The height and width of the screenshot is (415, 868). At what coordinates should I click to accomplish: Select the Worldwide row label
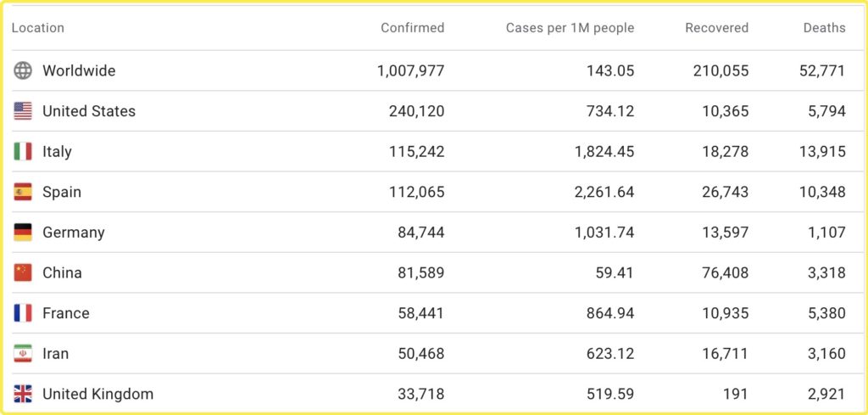[79, 70]
